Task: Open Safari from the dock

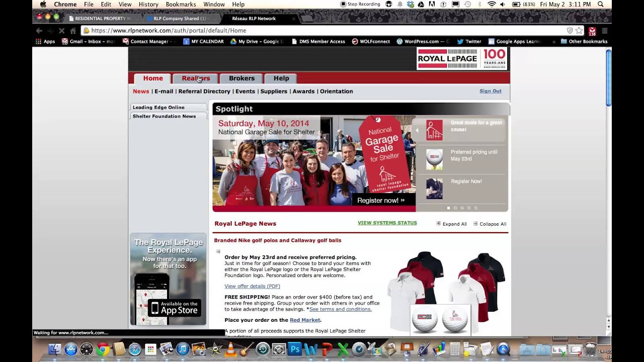Action: point(135,349)
